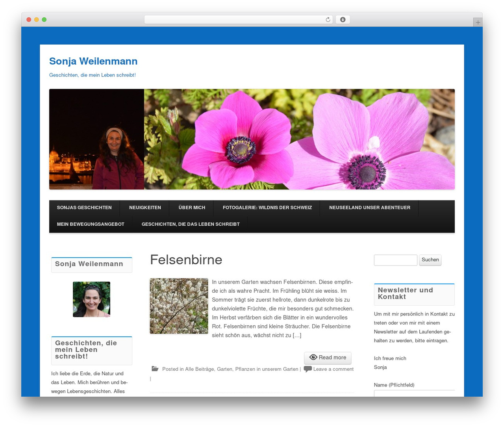Open the browser downloads button
Viewport: 504px width, 427px height.
tap(343, 20)
